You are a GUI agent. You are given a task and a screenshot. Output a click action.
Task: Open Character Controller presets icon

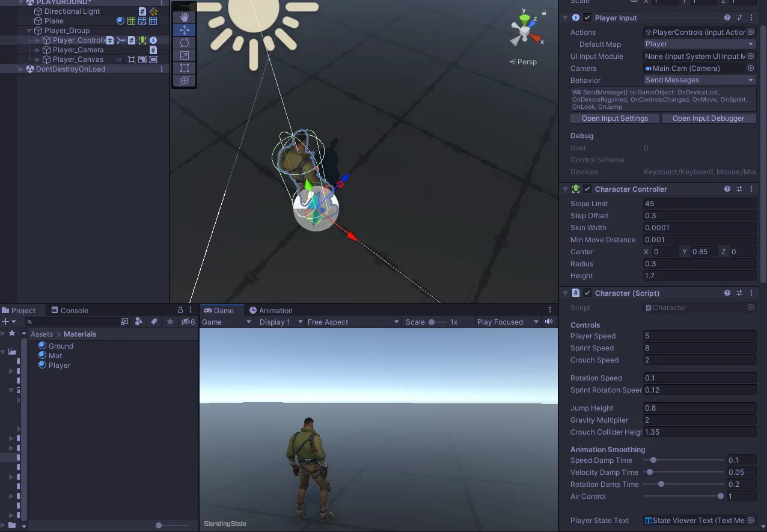point(739,189)
